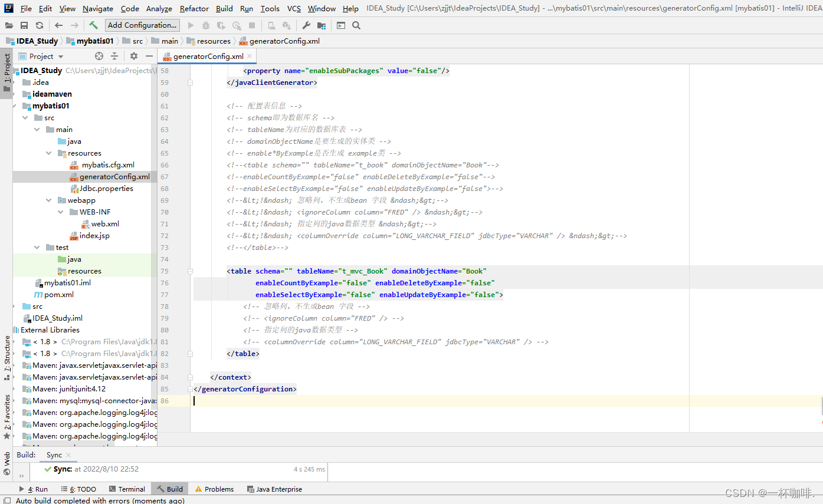
Task: Select Jdbc.properties in project tree
Action: point(101,189)
